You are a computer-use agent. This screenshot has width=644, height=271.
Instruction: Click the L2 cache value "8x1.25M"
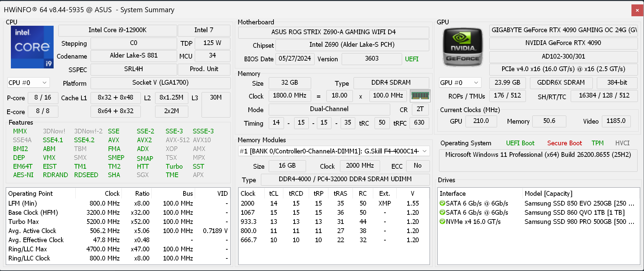pyautogui.click(x=171, y=98)
